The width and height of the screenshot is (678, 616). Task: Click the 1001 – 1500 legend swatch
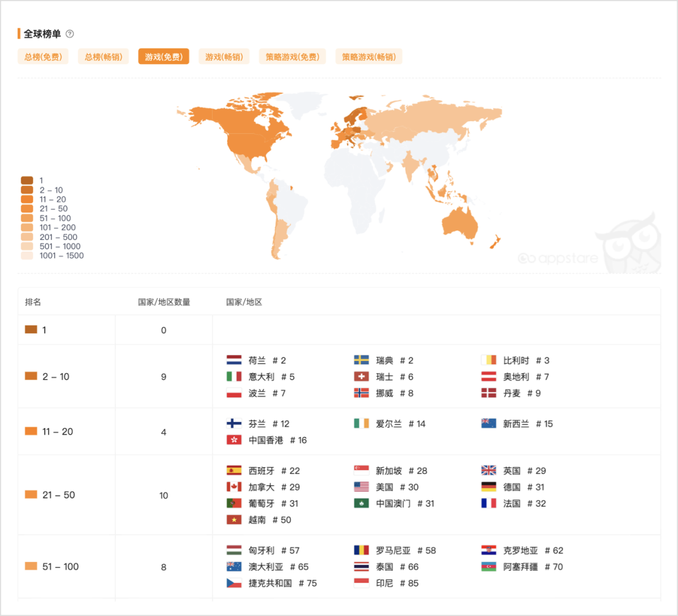click(x=27, y=256)
